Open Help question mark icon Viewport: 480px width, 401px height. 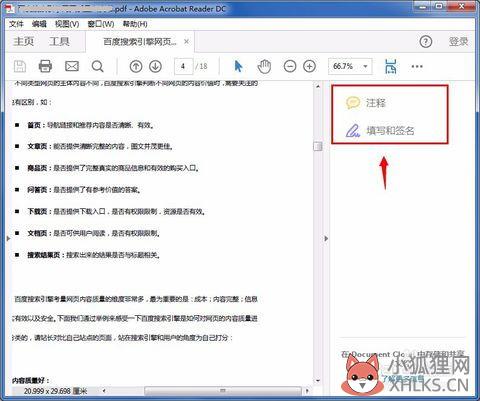point(426,42)
